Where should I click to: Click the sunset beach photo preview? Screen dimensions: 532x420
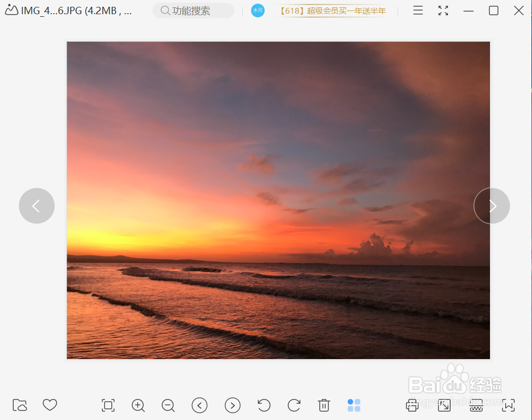278,200
